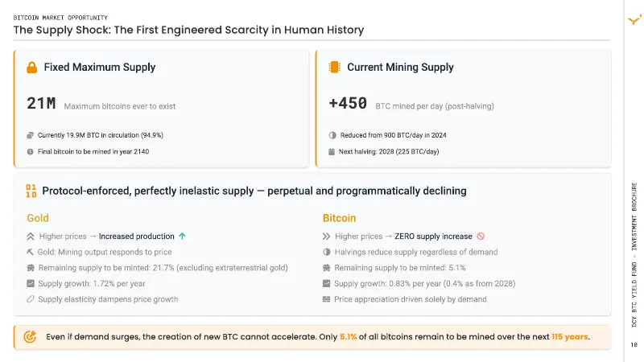Click the Bitcoin column heading
The height and width of the screenshot is (362, 644).
coord(339,218)
